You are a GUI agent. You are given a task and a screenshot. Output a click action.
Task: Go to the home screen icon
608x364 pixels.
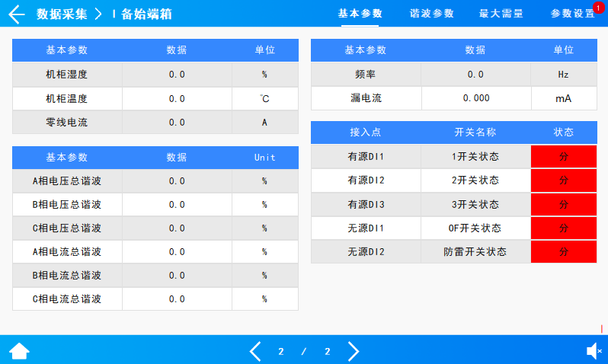19,351
